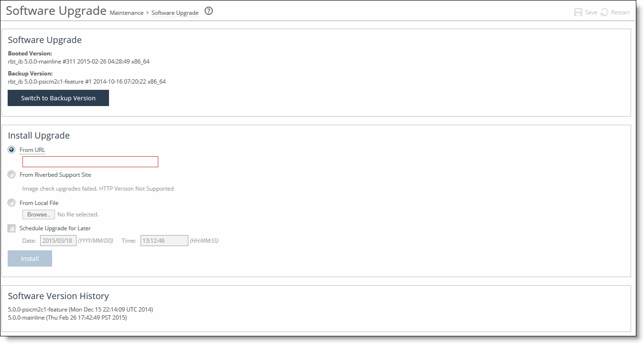The image size is (644, 344).
Task: Click the Save disk icon
Action: pos(578,12)
